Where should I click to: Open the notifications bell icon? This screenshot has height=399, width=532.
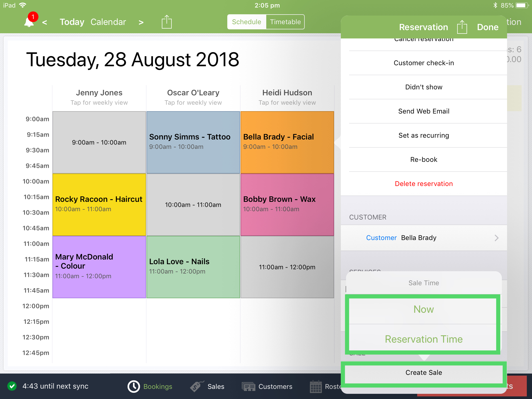pos(29,22)
